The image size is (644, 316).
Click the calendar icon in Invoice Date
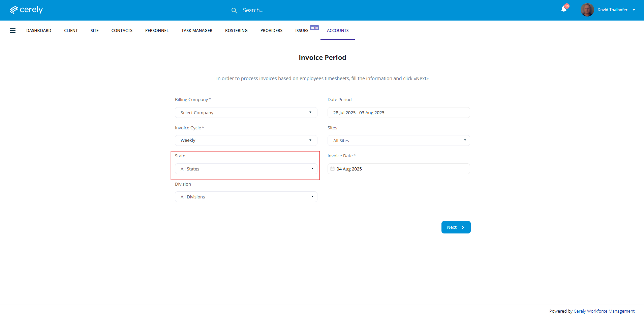click(332, 169)
